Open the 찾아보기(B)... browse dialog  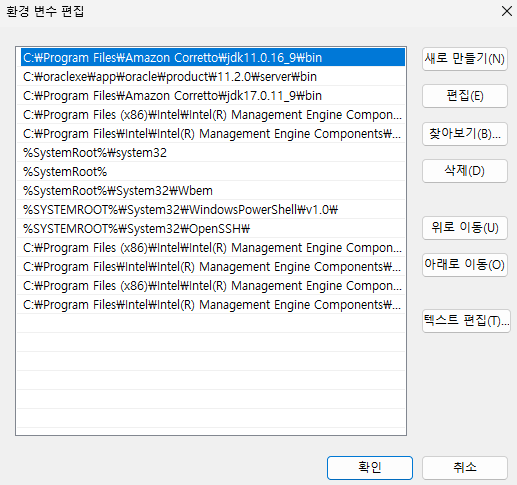coord(465,134)
